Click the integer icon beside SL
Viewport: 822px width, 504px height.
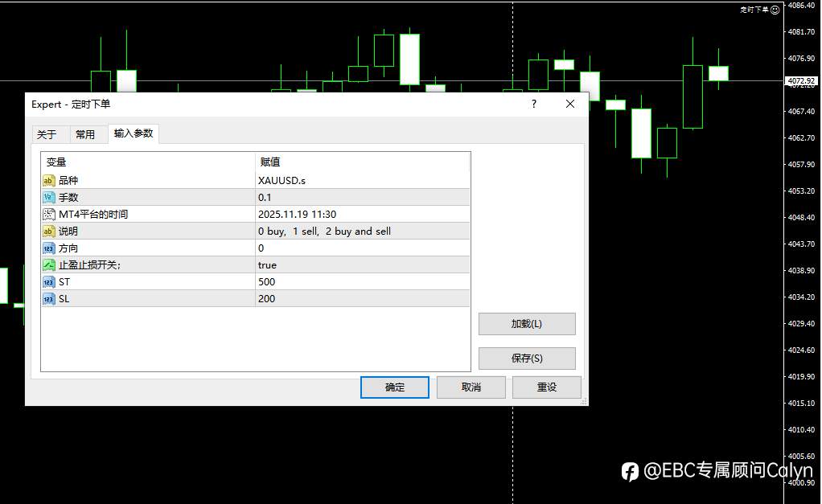[48, 299]
